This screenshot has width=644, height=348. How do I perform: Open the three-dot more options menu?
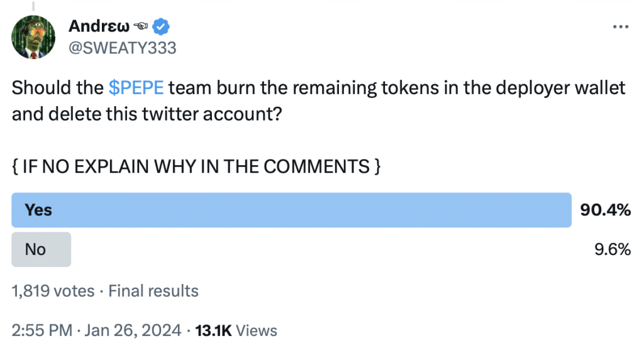pos(620,27)
